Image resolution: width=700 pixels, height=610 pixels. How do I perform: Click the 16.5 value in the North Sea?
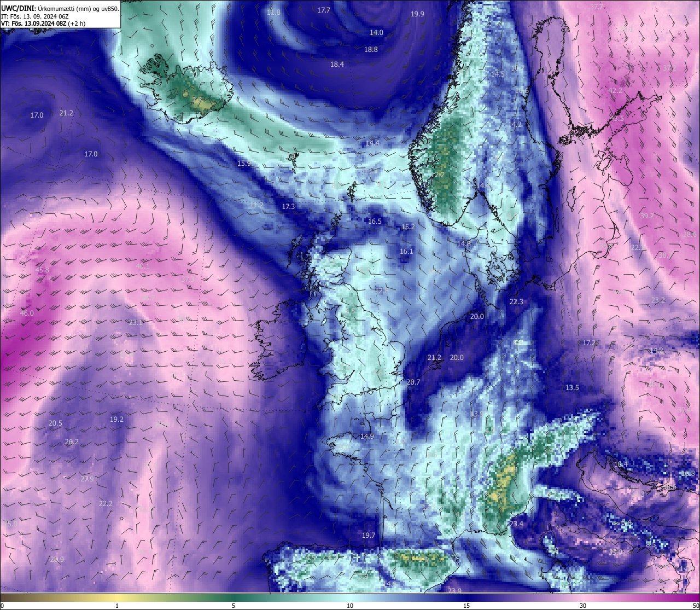point(375,222)
